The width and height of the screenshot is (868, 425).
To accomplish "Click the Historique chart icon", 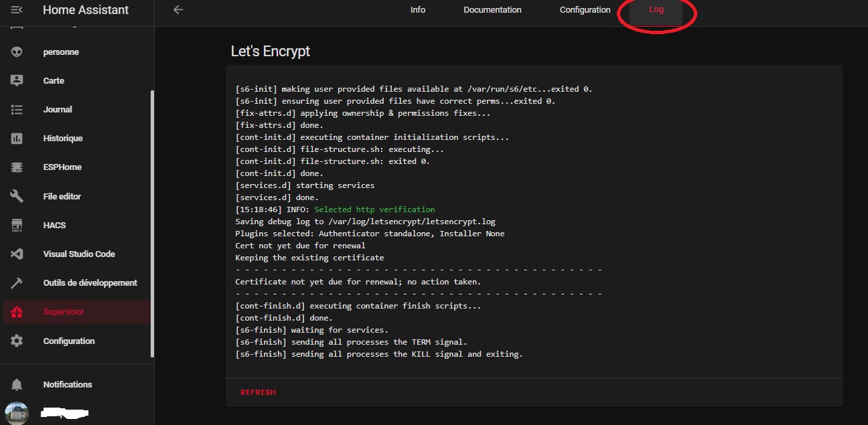I will [17, 139].
